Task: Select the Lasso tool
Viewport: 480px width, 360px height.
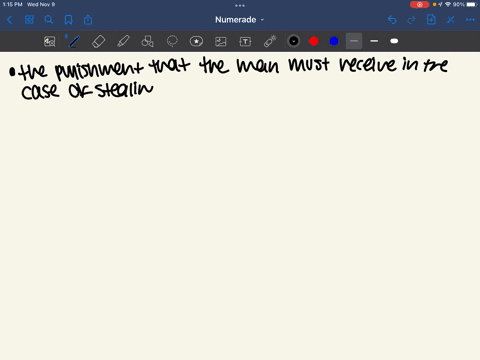Action: 172,41
